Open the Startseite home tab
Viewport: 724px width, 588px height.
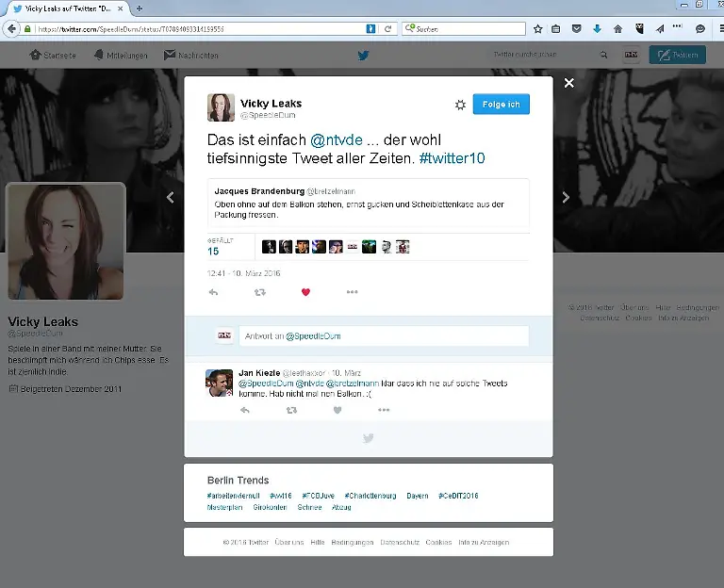[x=53, y=56]
